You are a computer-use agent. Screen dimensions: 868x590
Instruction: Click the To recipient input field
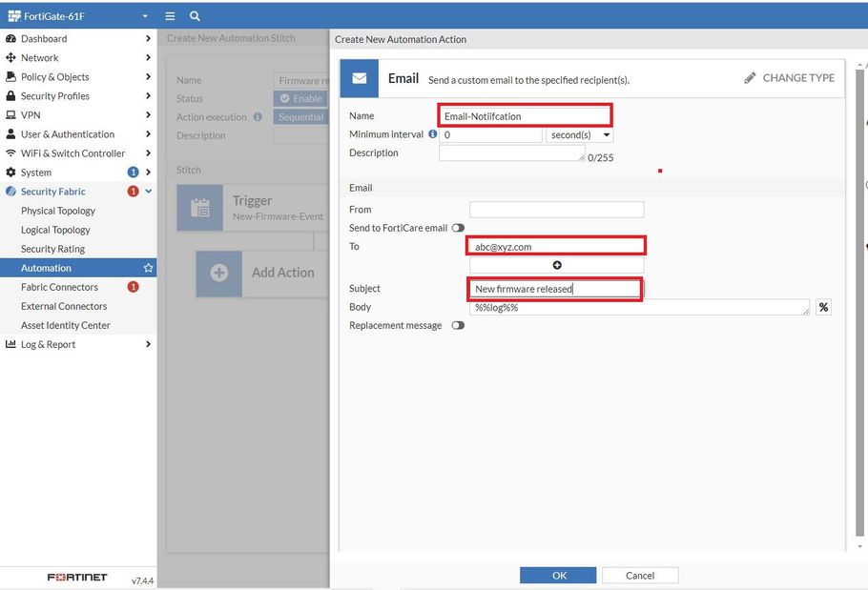556,247
